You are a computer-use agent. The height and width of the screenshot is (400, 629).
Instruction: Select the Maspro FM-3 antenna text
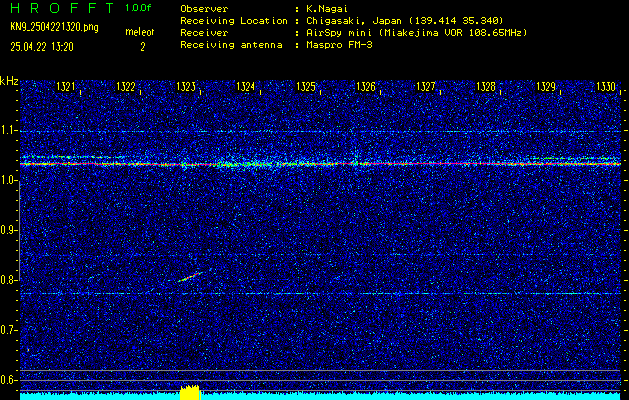tap(339, 45)
